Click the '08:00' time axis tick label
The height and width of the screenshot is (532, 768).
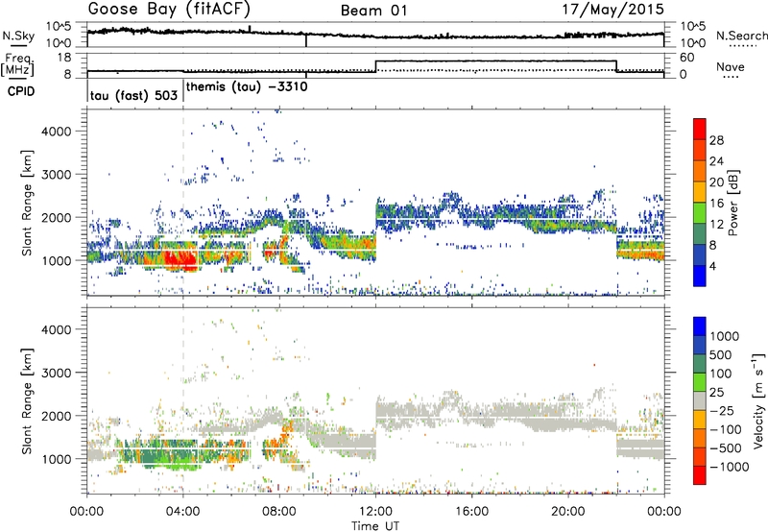coord(279,512)
